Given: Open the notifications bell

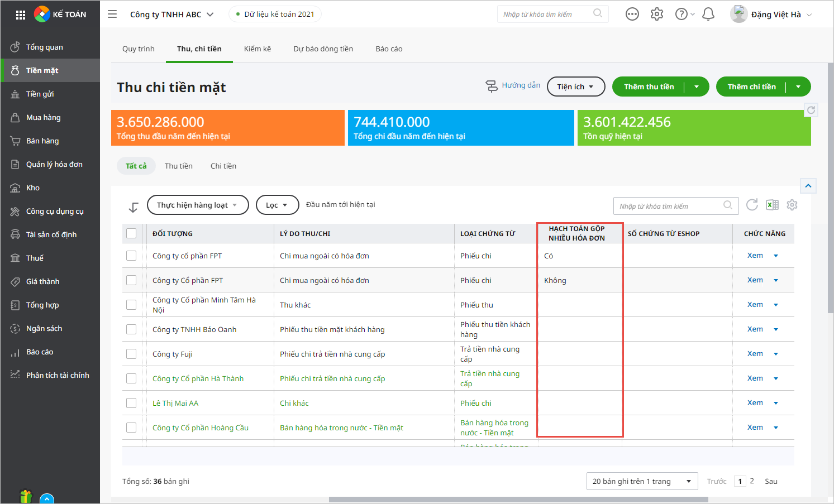Looking at the screenshot, I should 708,15.
